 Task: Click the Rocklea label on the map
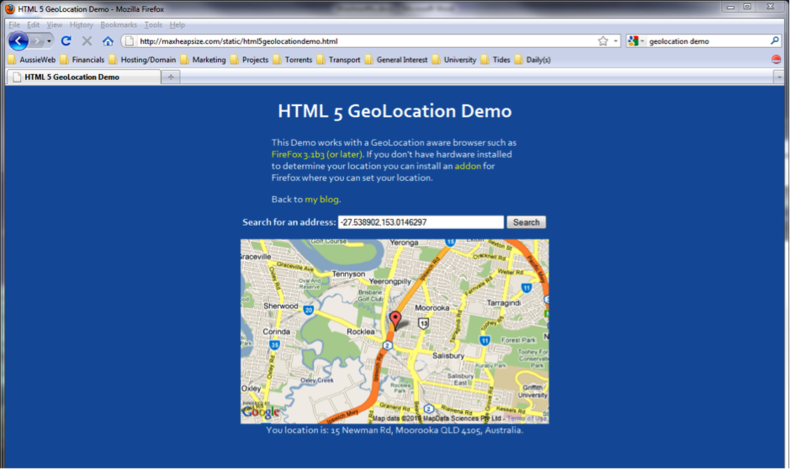[x=361, y=331]
